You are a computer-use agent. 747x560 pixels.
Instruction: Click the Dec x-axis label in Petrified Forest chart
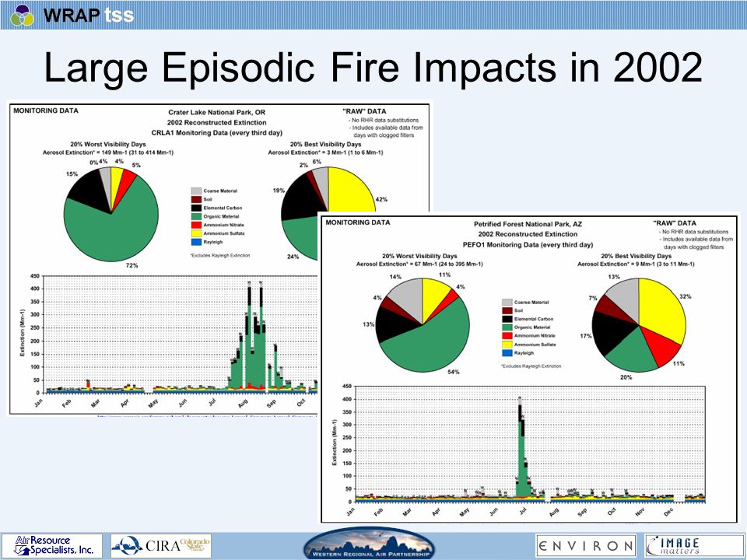coord(668,513)
